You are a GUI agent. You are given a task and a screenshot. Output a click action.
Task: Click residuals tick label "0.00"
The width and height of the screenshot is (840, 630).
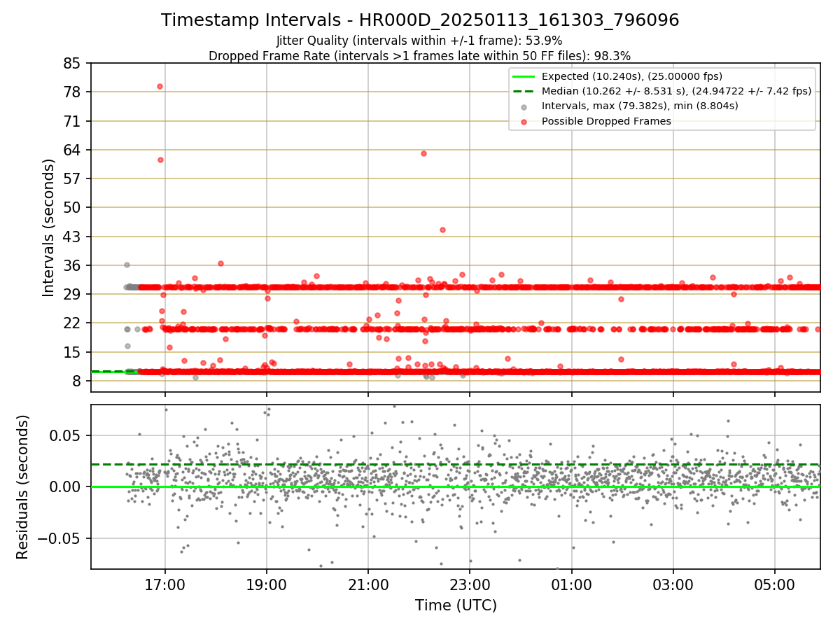click(66, 486)
